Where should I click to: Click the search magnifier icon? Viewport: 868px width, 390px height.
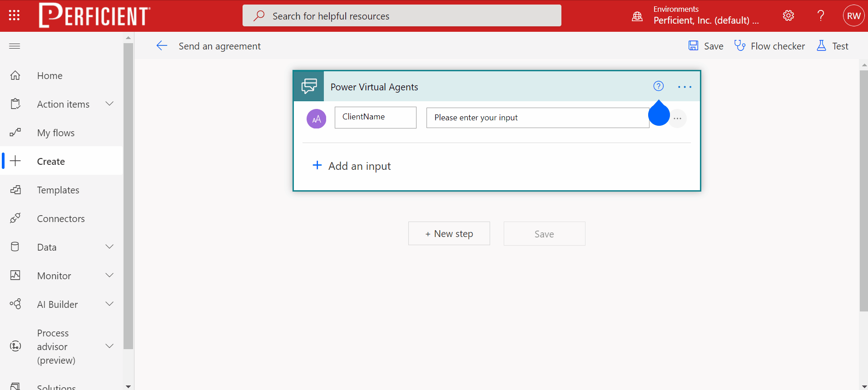coord(259,16)
